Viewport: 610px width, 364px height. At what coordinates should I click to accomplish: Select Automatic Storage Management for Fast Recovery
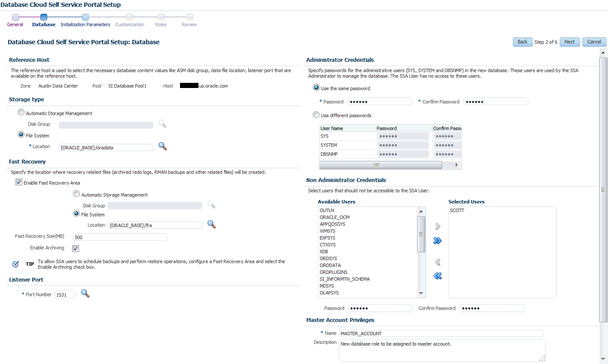[x=76, y=194]
